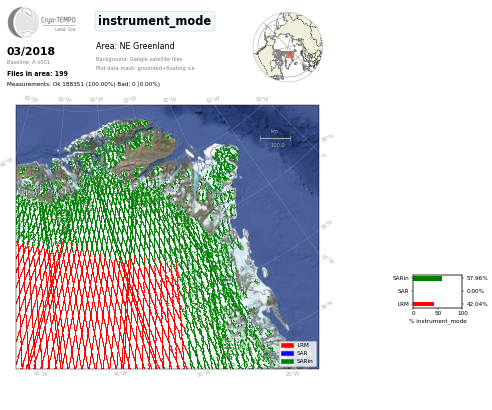Click the % instrument_mode axis label

438,321
